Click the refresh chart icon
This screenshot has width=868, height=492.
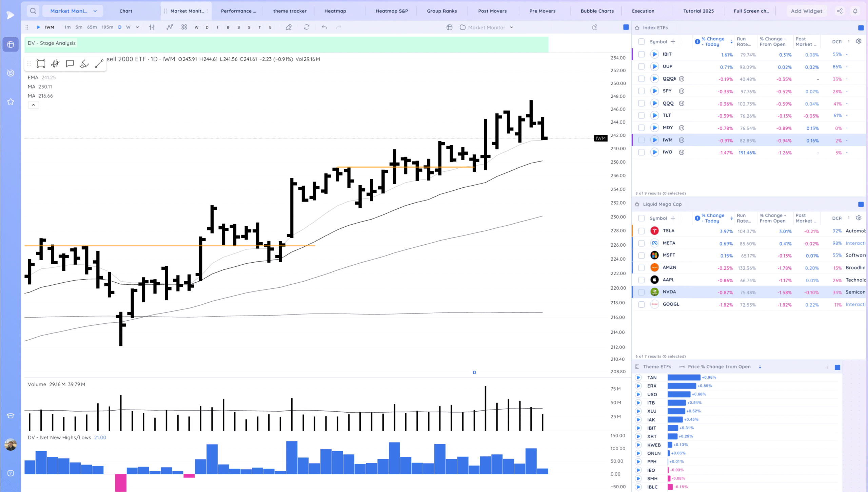pos(307,27)
